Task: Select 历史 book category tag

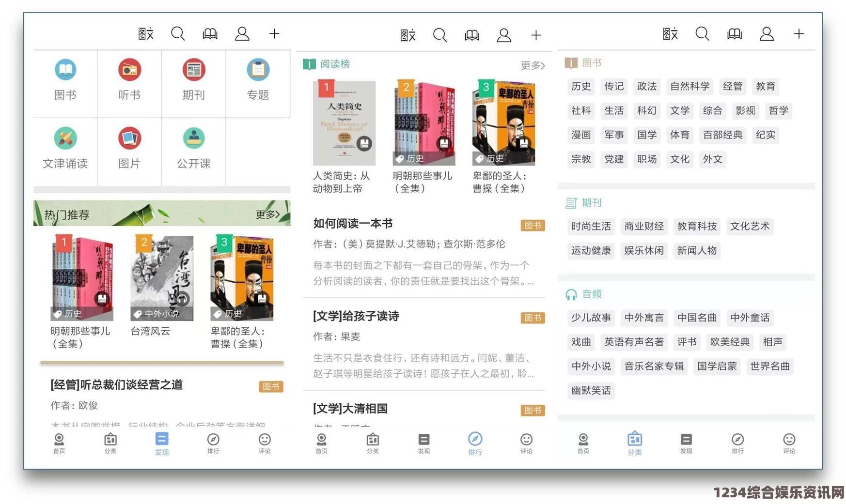Action: coord(581,86)
